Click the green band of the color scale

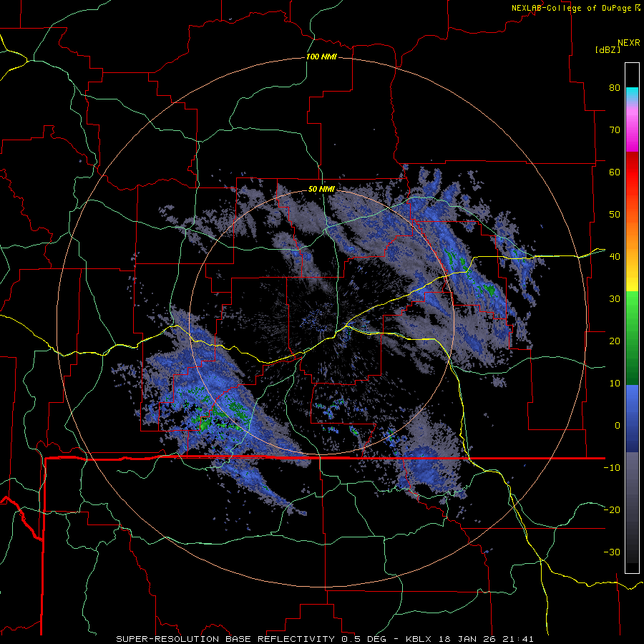click(x=632, y=338)
